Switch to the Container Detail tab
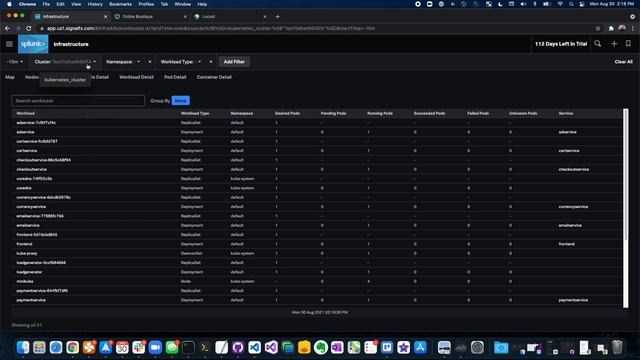Viewport: 640px width, 360px height. click(x=214, y=77)
